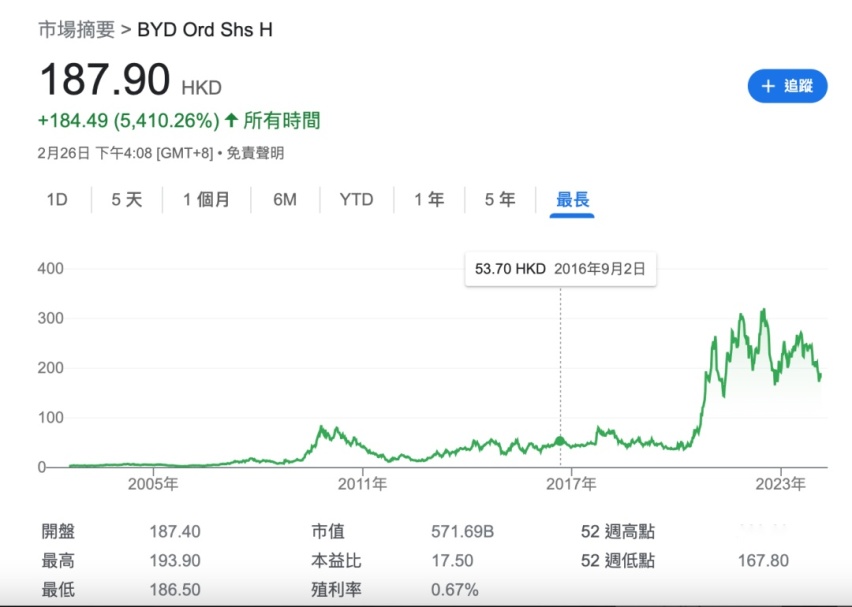Viewport: 852px width, 607px height.
Task: Click the 187.90 current price
Action: tap(105, 80)
